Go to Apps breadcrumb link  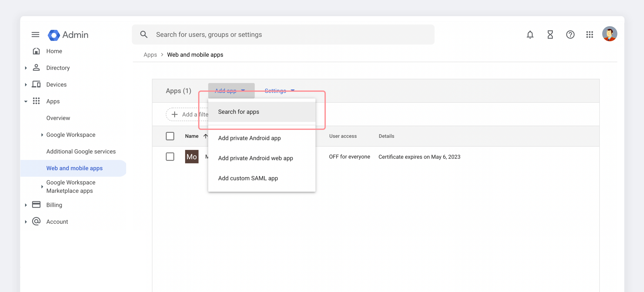click(x=150, y=55)
